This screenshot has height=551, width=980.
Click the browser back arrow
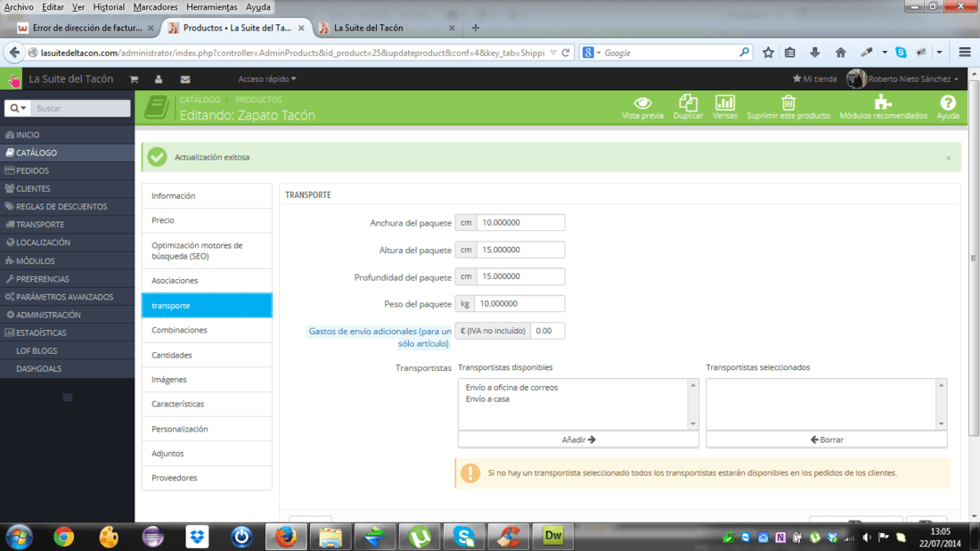click(x=14, y=53)
